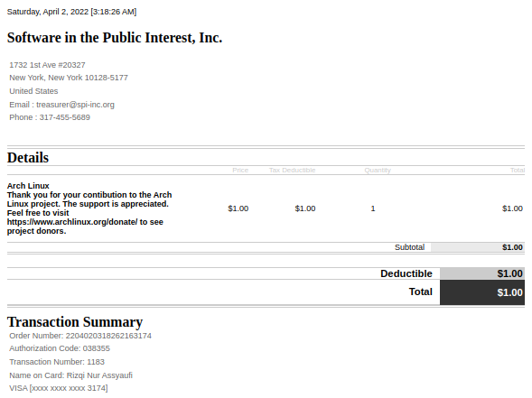Click the New York city and zip line
The width and height of the screenshot is (532, 398).
tap(69, 78)
